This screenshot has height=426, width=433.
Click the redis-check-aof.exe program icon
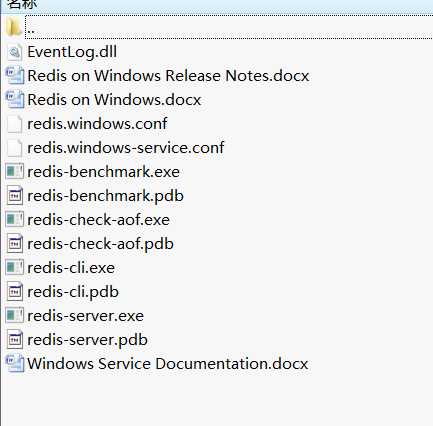[x=15, y=220]
